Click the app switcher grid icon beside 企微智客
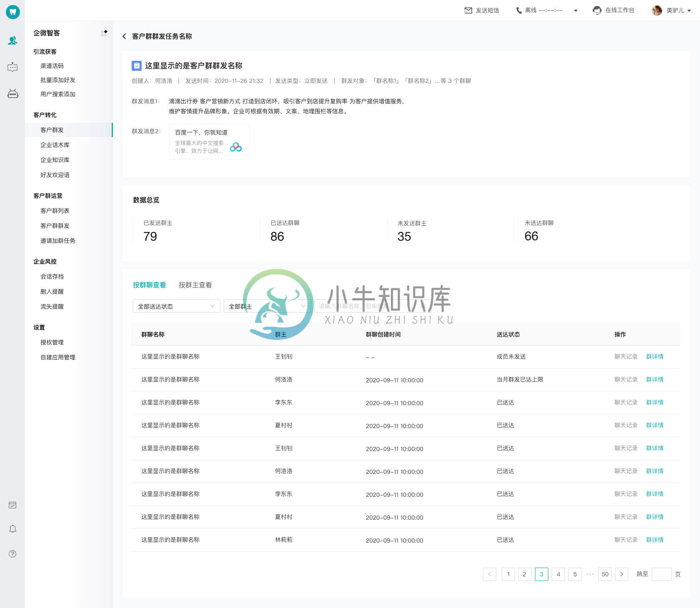The image size is (700, 608). point(104,33)
